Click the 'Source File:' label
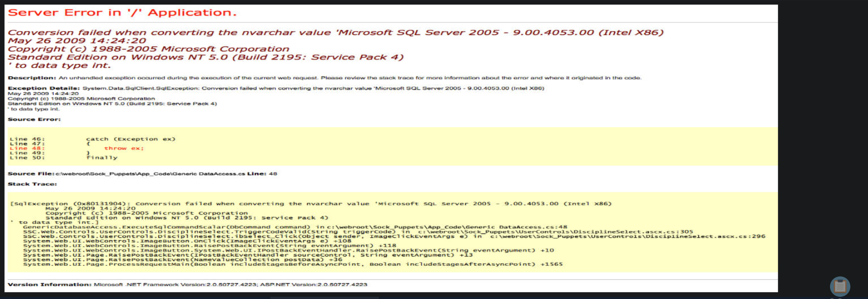Screen dimensions: 868x299 31,173
